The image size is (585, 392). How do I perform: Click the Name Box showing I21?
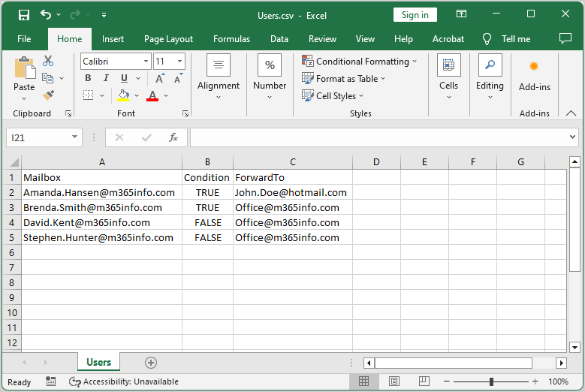pos(38,137)
